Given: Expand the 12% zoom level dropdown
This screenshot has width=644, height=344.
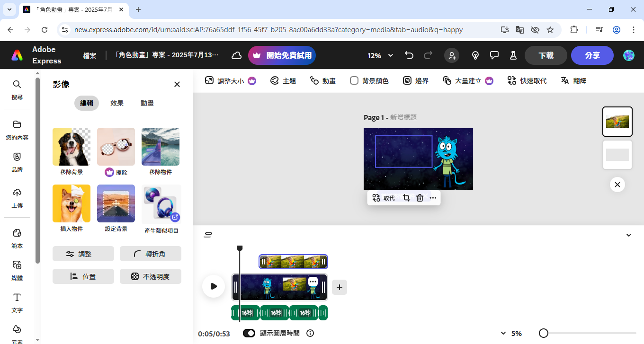Looking at the screenshot, I should [381, 55].
